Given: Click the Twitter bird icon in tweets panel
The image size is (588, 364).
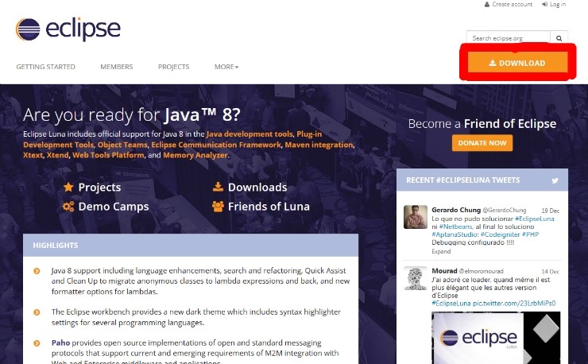Looking at the screenshot, I should (x=555, y=180).
